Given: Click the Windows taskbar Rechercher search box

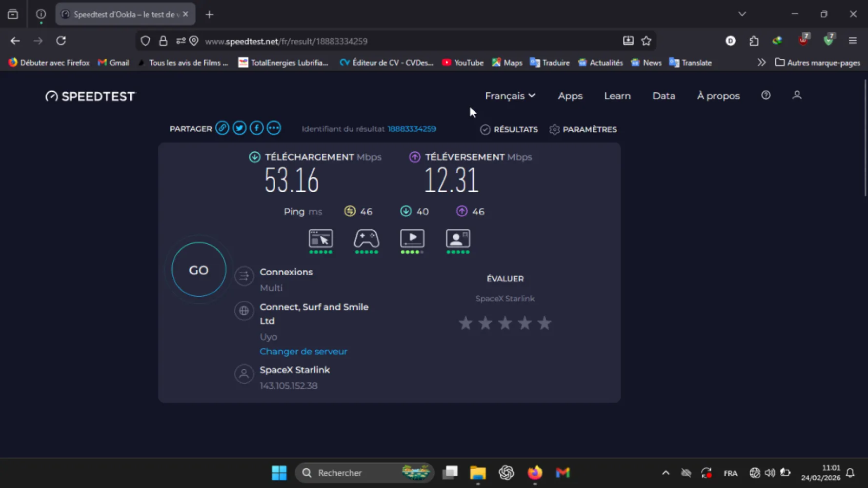Looking at the screenshot, I should [364, 473].
